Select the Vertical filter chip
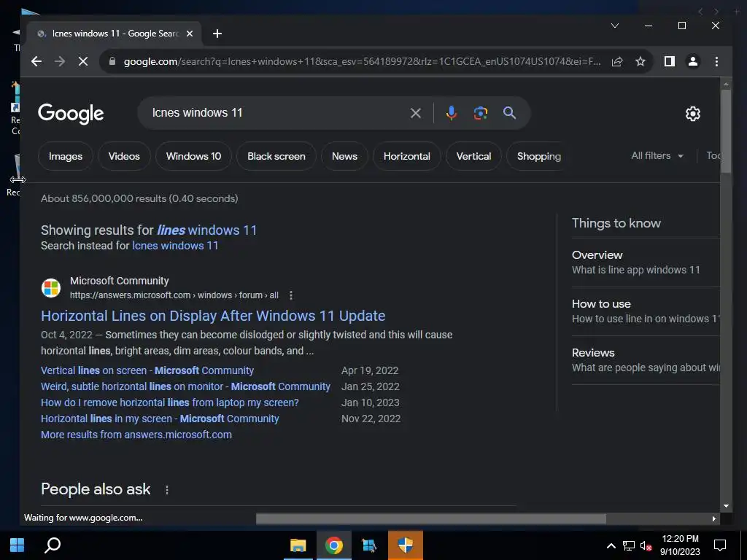 point(473,156)
